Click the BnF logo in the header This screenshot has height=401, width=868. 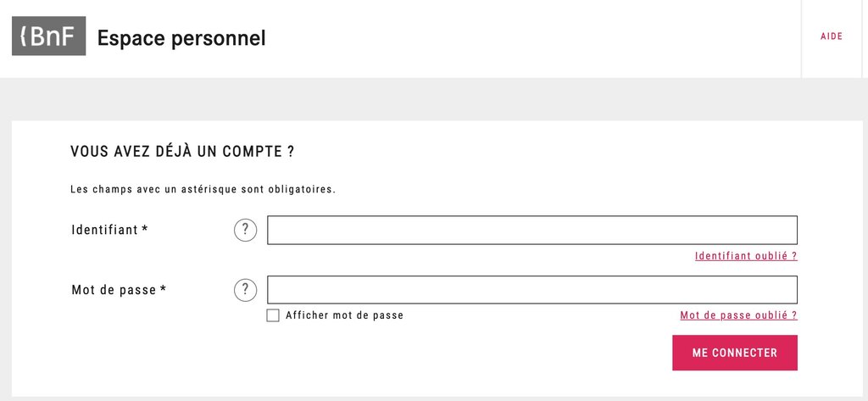coord(48,36)
